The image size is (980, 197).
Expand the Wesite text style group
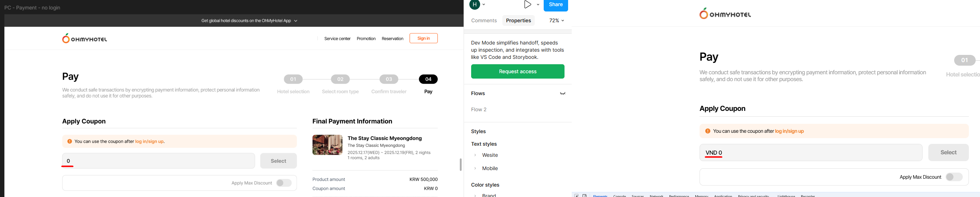(475, 155)
